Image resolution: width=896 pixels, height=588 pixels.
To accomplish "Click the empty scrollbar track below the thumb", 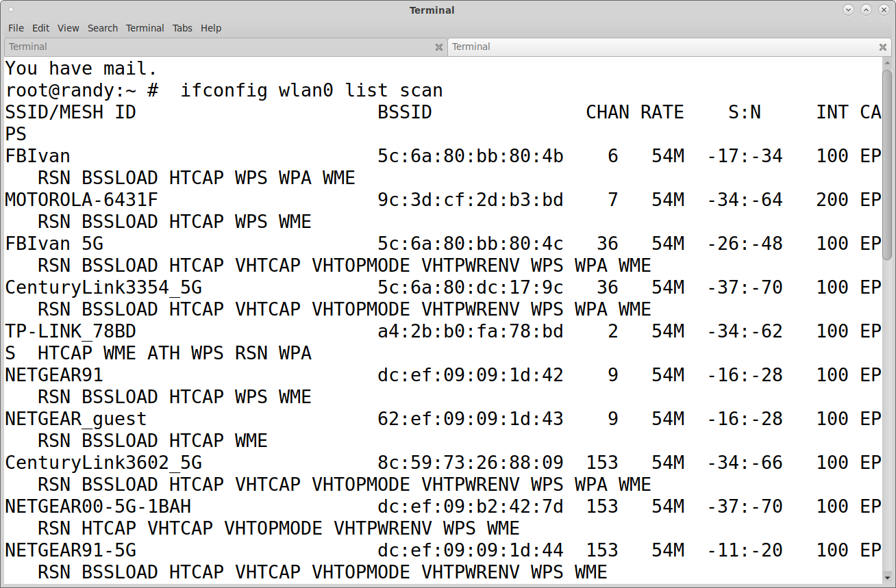I will (888, 411).
